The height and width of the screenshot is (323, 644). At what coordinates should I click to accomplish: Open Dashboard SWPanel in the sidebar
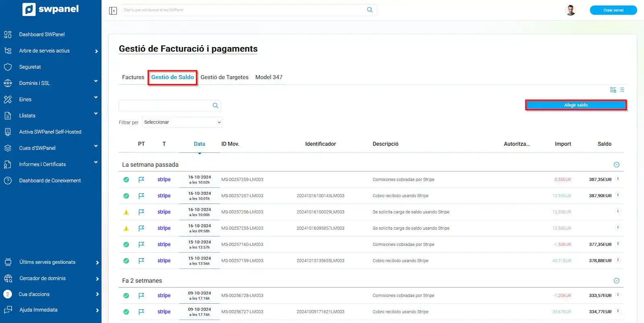(42, 35)
